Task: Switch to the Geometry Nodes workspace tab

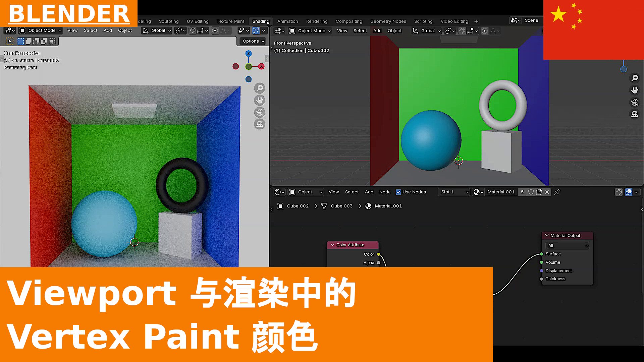Action: pos(388,21)
